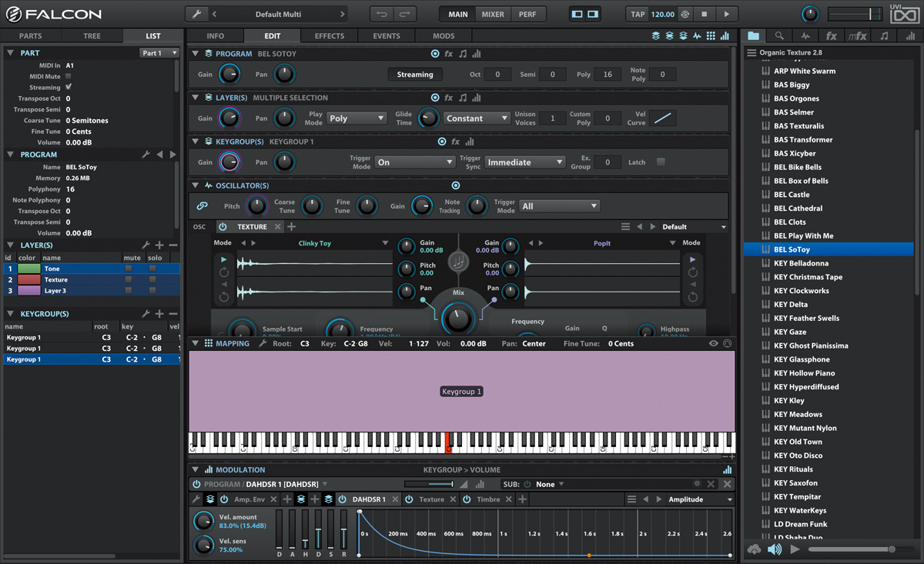The width and height of the screenshot is (924, 564).
Task: Open the Amplitude preset dropdown
Action: tap(701, 499)
